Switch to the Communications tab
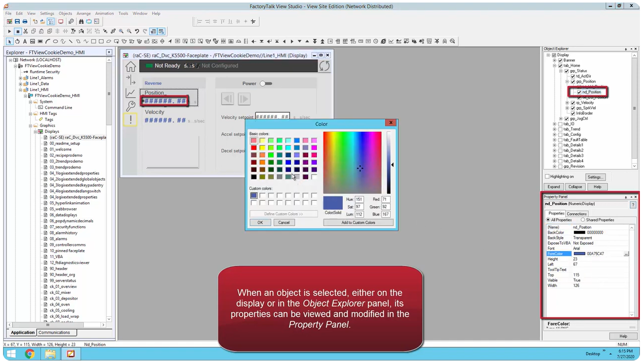The image size is (644, 364). [53, 332]
